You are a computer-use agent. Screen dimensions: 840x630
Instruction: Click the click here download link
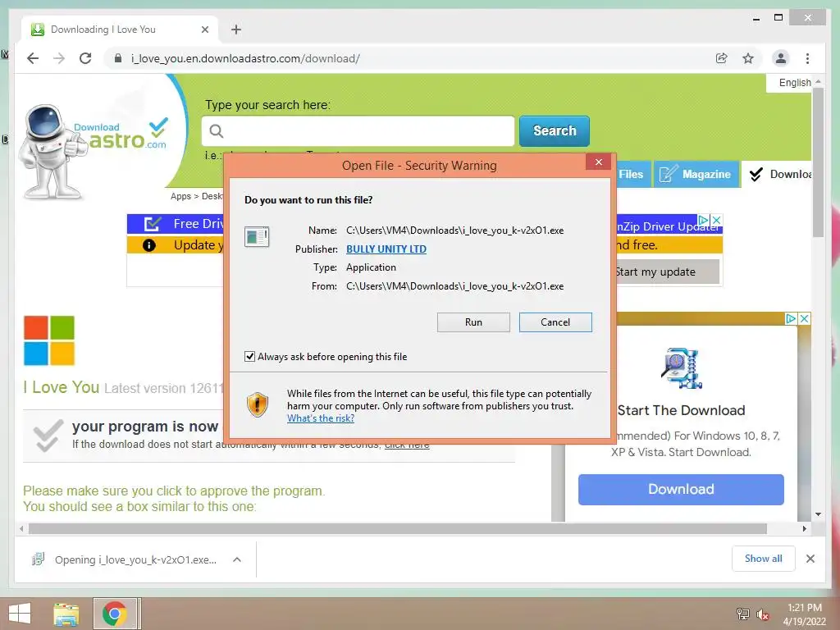[407, 445]
